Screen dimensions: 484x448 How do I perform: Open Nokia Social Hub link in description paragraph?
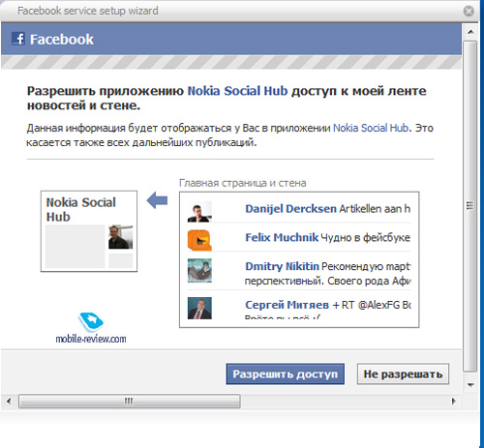click(x=371, y=128)
